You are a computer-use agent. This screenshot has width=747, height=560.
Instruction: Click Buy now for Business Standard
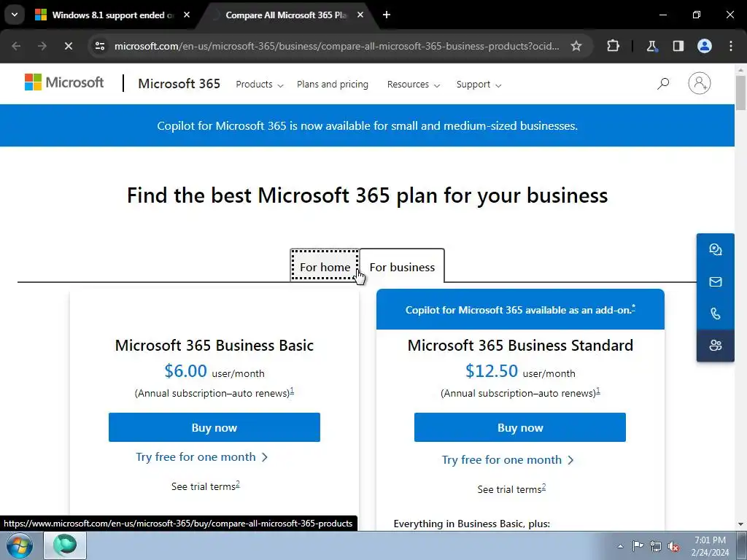tap(519, 427)
